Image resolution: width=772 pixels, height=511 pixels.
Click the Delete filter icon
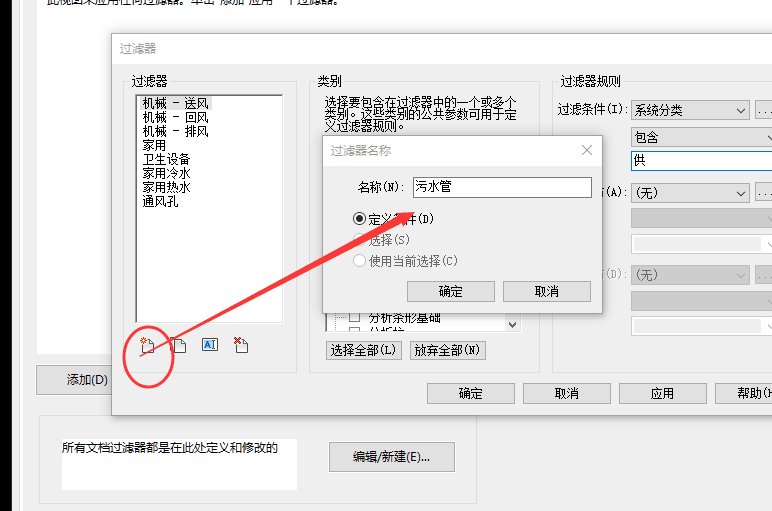241,345
